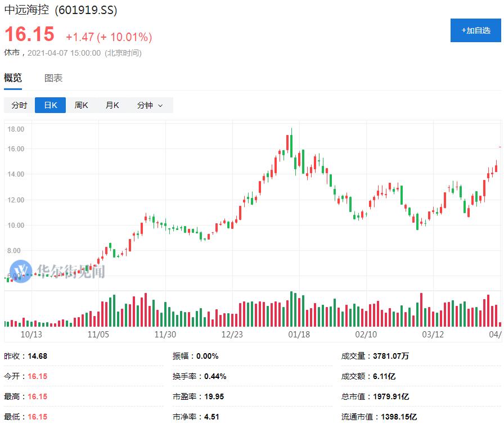
Task: Click the 10.00 price axis label
Action: point(16,225)
